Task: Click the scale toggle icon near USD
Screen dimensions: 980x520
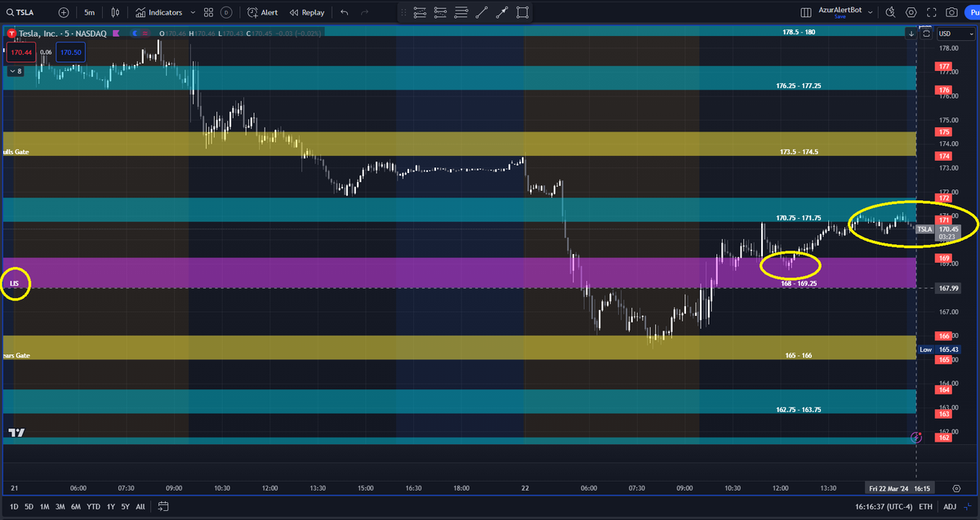Action: pyautogui.click(x=925, y=33)
